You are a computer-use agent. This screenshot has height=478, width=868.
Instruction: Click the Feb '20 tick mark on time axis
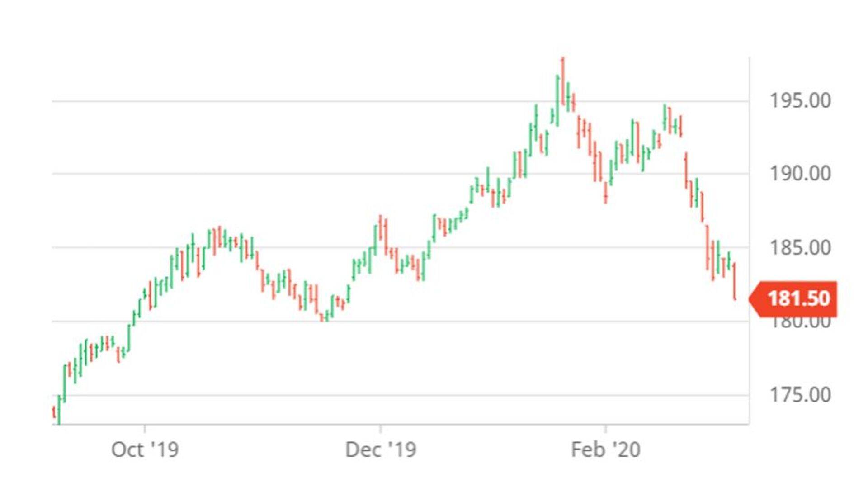click(606, 427)
